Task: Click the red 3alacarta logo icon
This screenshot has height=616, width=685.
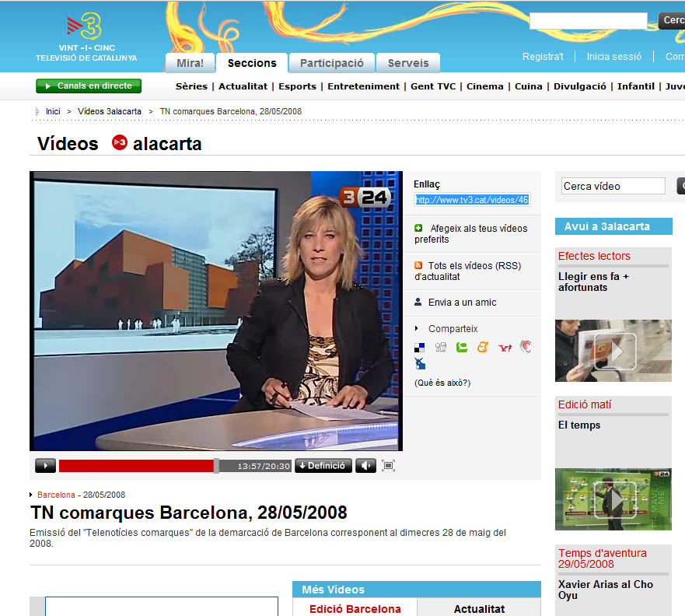Action: coord(119,142)
